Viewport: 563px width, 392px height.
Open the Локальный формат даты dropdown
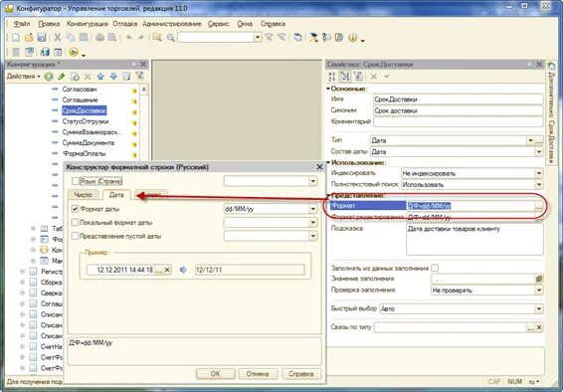point(313,223)
